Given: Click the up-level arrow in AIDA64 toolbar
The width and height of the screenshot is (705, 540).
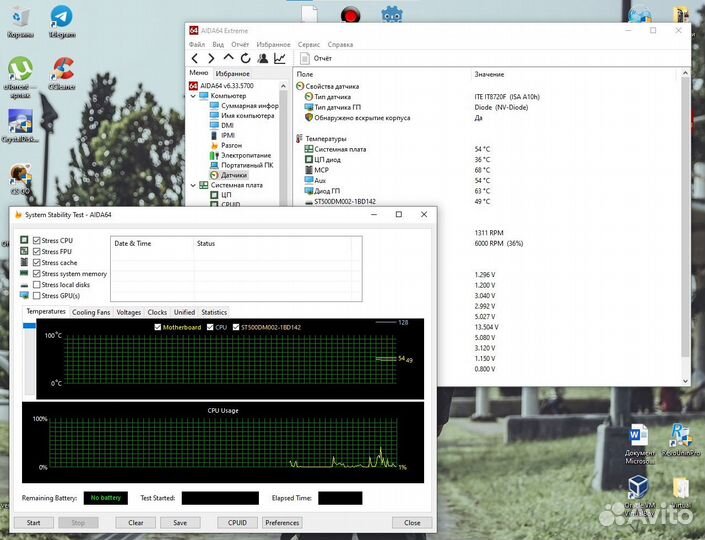Looking at the screenshot, I should point(228,58).
